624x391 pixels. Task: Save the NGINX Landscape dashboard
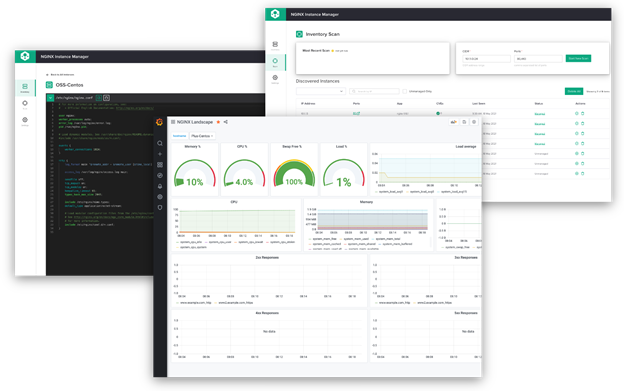click(464, 122)
